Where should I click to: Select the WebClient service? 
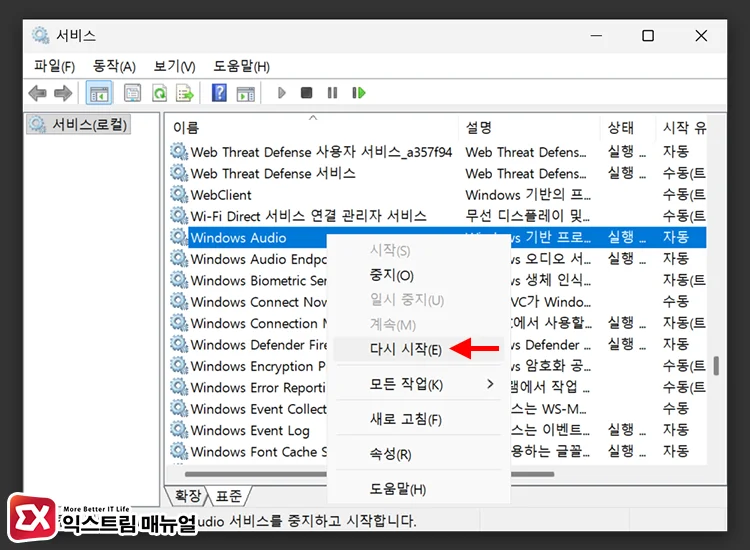click(x=221, y=195)
